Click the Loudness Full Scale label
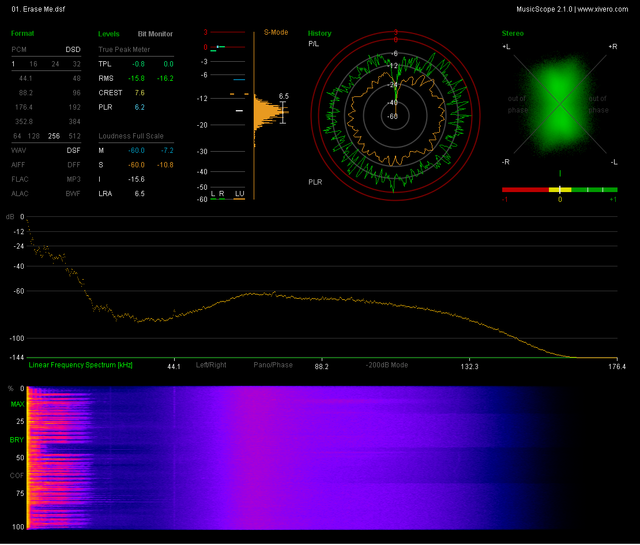640x545 pixels. [x=131, y=136]
